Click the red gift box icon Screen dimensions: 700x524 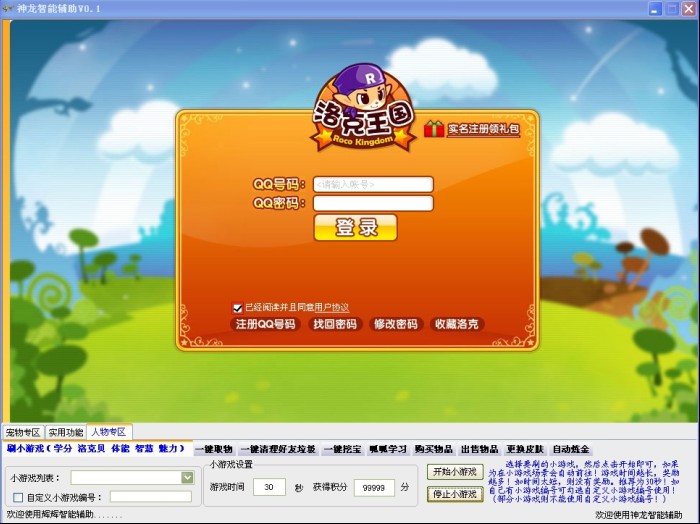click(x=433, y=129)
